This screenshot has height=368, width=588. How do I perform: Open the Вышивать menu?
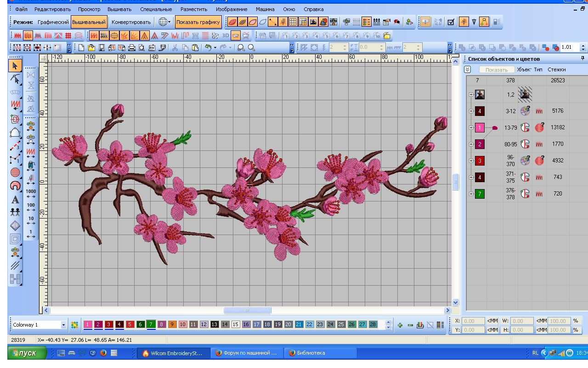(x=119, y=9)
